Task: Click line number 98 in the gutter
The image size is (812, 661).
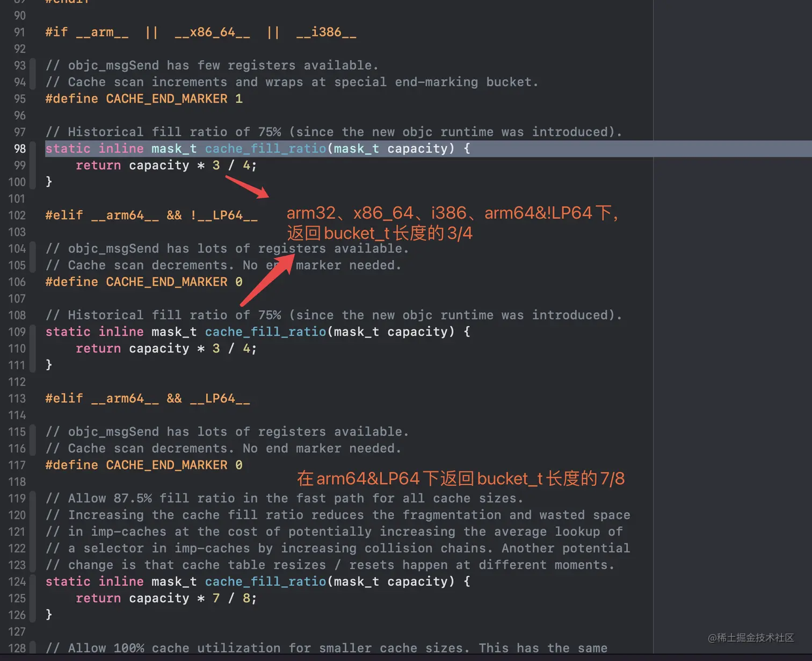Action: 20,149
